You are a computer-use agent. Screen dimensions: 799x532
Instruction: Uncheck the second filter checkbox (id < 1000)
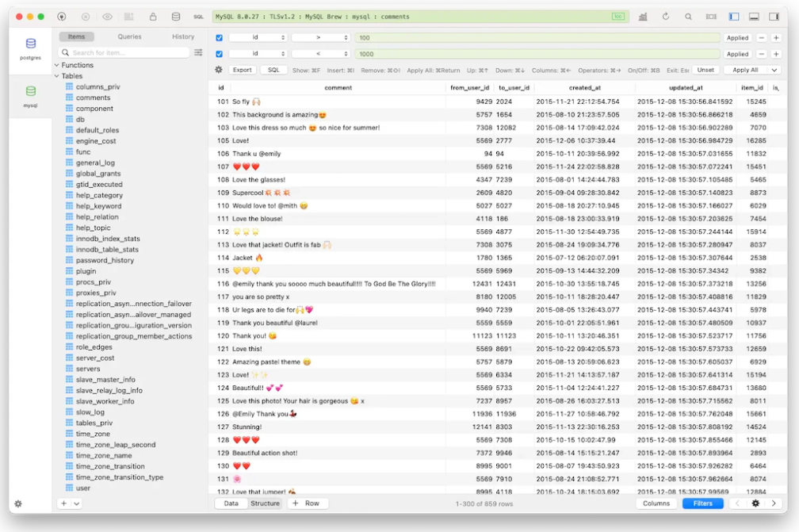pyautogui.click(x=219, y=54)
